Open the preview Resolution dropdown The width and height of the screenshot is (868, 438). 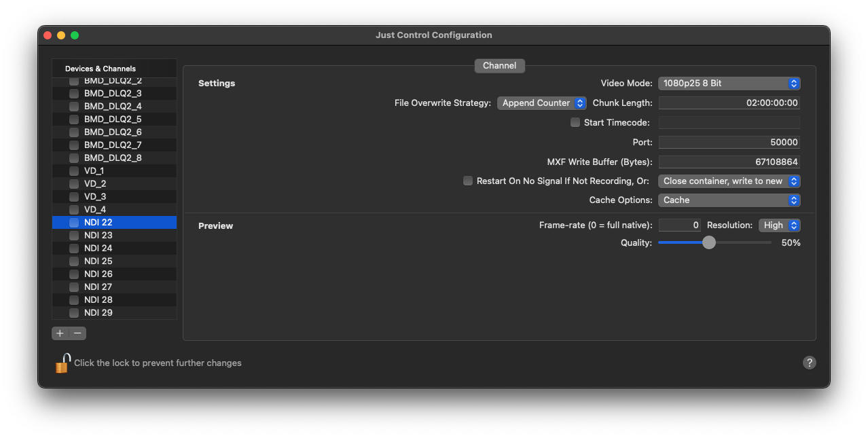pyautogui.click(x=780, y=225)
